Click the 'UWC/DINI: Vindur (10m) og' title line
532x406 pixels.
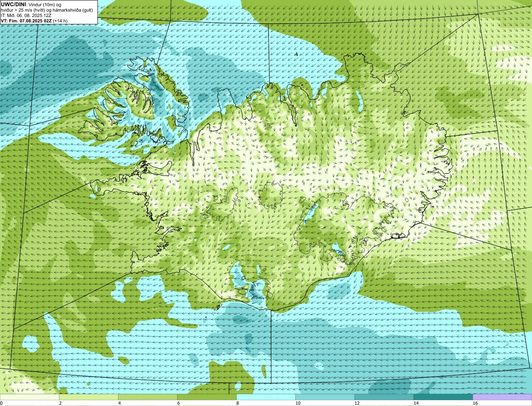click(x=31, y=4)
